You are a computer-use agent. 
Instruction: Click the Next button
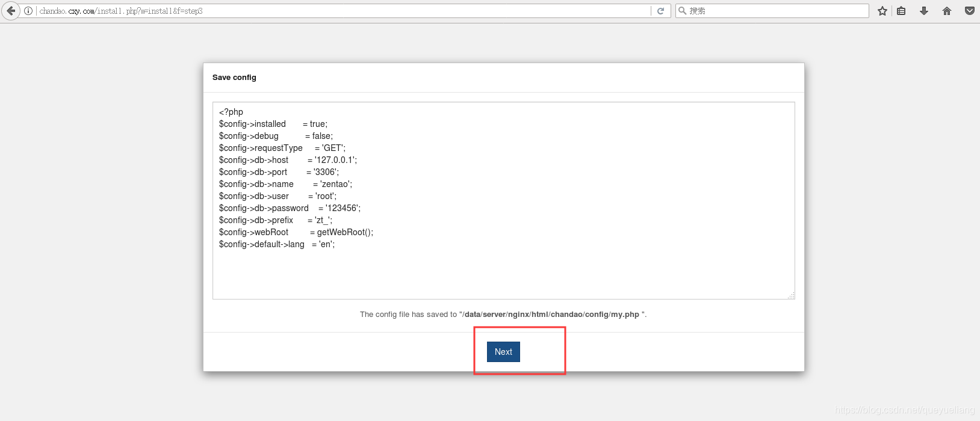coord(503,352)
